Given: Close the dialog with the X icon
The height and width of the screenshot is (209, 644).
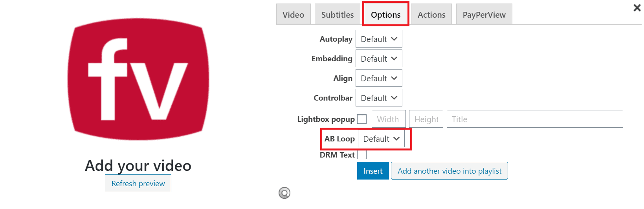Looking at the screenshot, I should 637,7.
